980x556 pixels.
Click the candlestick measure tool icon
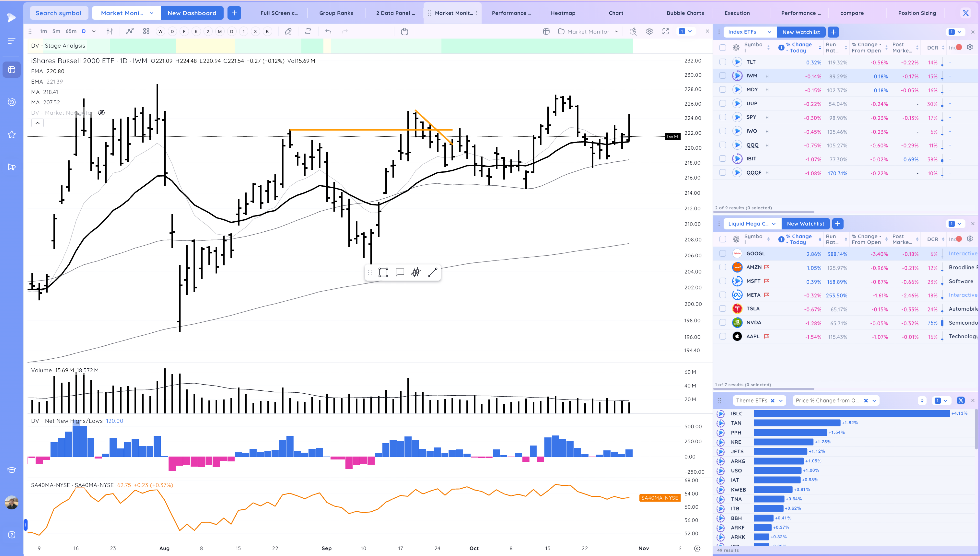(416, 272)
